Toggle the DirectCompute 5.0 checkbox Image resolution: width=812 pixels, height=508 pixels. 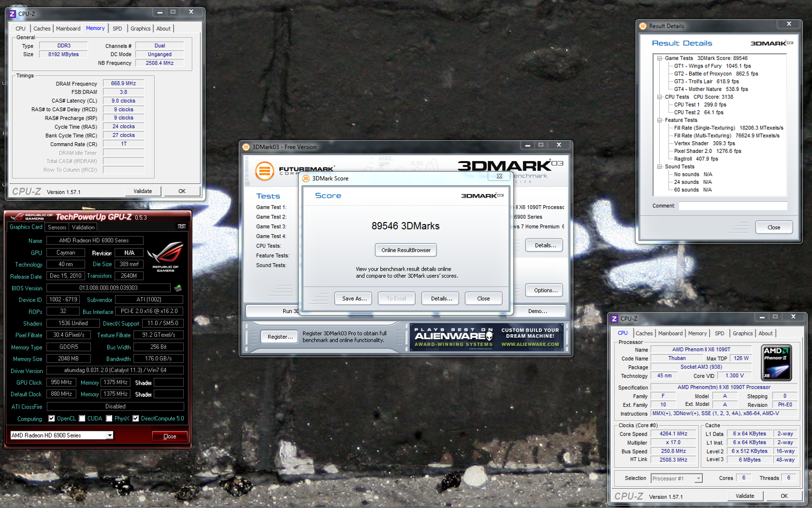pos(136,419)
